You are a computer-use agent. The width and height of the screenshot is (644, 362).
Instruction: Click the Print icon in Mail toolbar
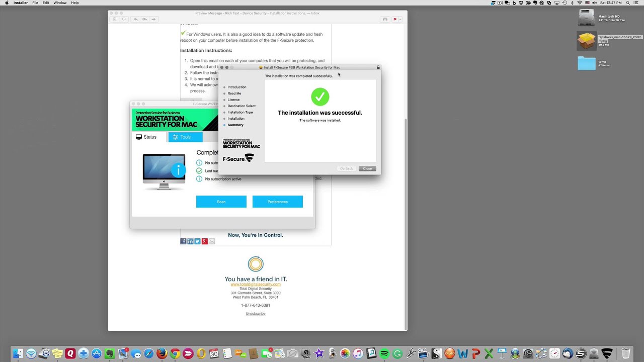coord(385,19)
